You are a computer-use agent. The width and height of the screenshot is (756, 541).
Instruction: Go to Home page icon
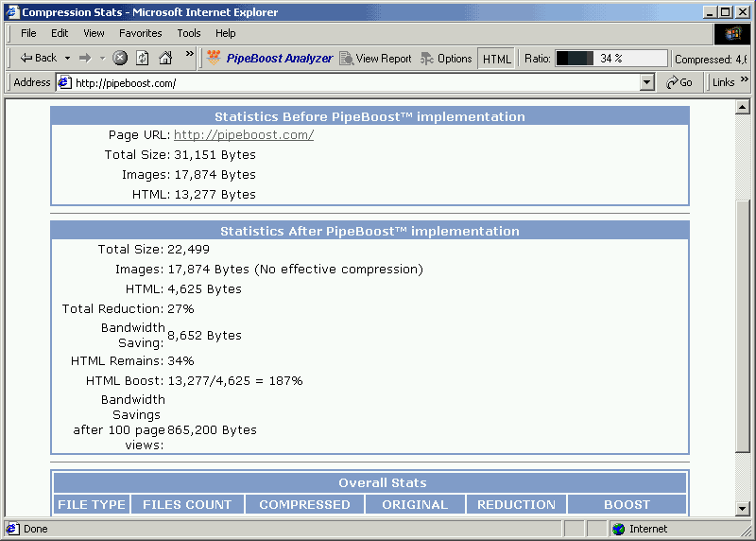[165, 58]
